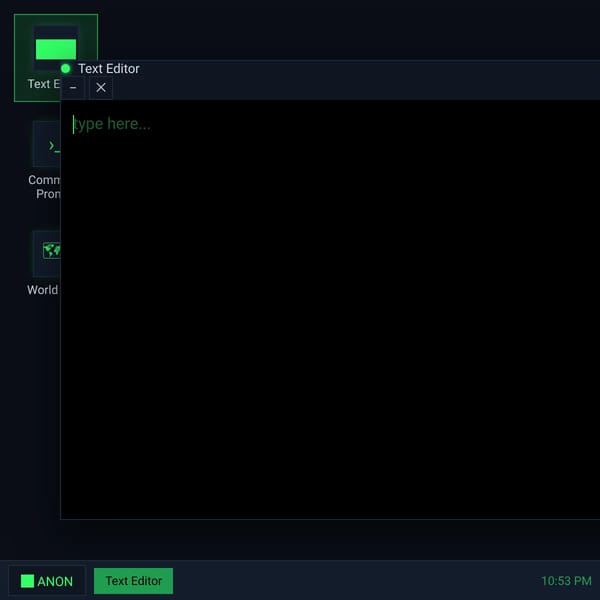Launch the Command Prompt desktop icon
This screenshot has width=600, height=600.
(x=44, y=161)
